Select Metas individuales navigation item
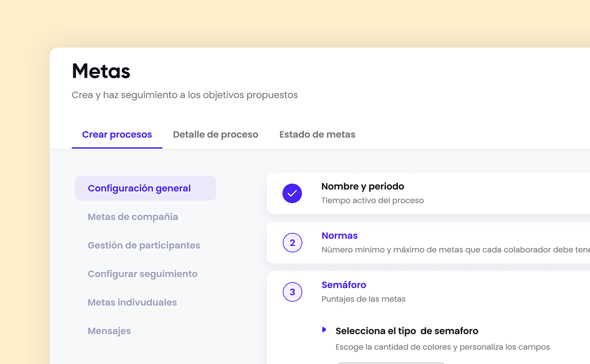This screenshot has height=364, width=590. tap(132, 302)
